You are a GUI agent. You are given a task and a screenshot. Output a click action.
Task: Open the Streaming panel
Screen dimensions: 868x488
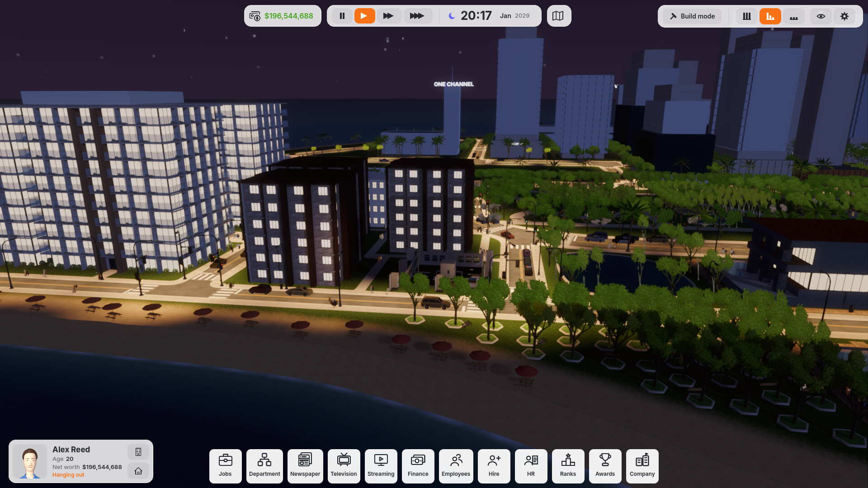[x=381, y=466]
